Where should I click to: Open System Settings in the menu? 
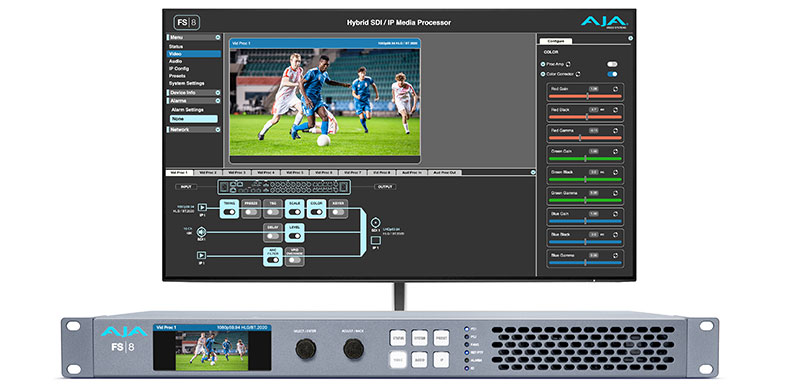coord(187,83)
